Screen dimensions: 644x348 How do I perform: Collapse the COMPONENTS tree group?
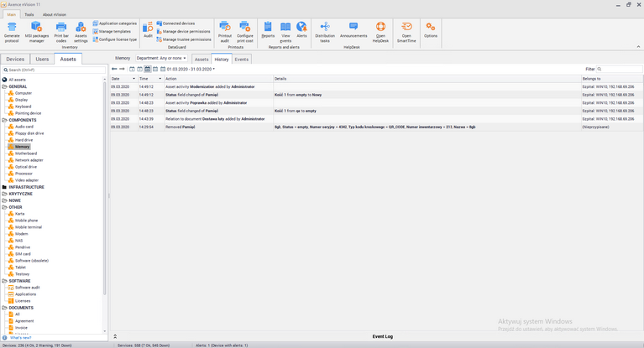4,120
